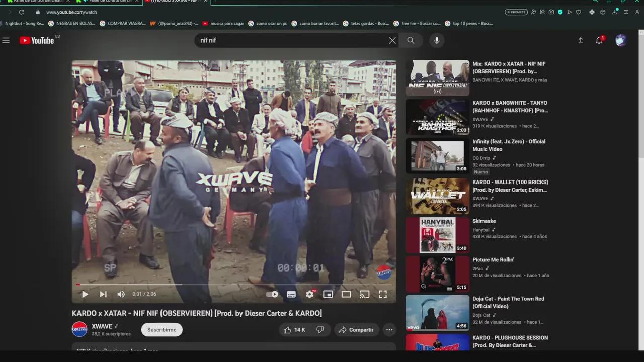Open the 'free fire - Buscar co...' bookmark
The width and height of the screenshot is (644, 362).
[x=417, y=23]
